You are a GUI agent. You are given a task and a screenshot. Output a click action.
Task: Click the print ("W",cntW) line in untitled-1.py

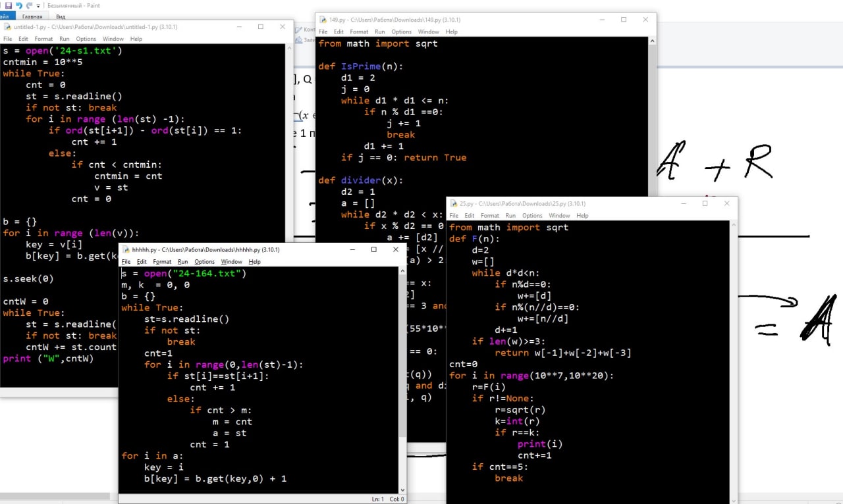pos(48,359)
